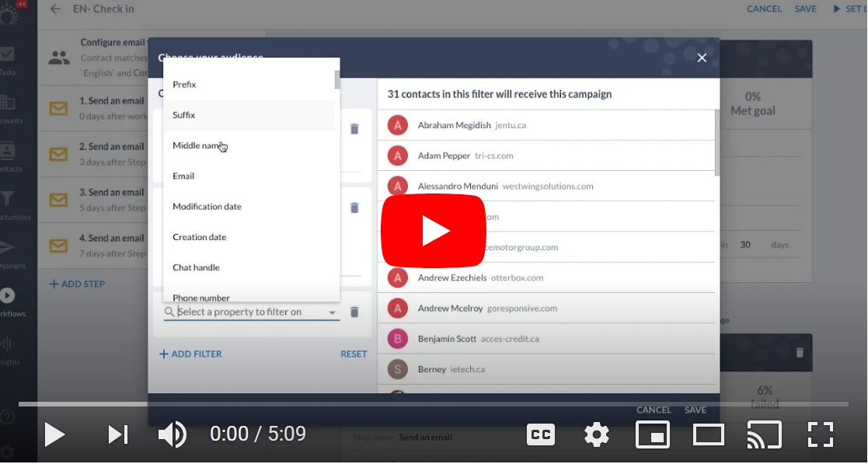Skip to next video

(x=118, y=434)
